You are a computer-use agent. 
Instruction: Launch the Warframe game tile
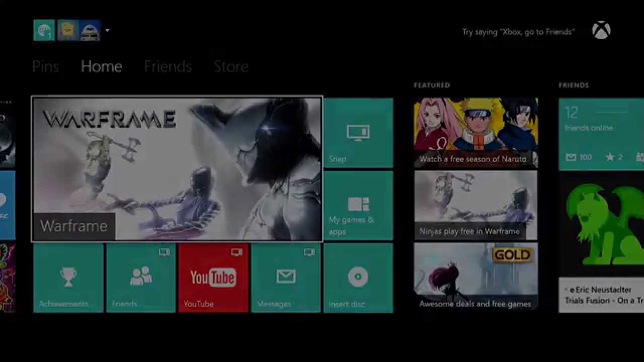[177, 169]
